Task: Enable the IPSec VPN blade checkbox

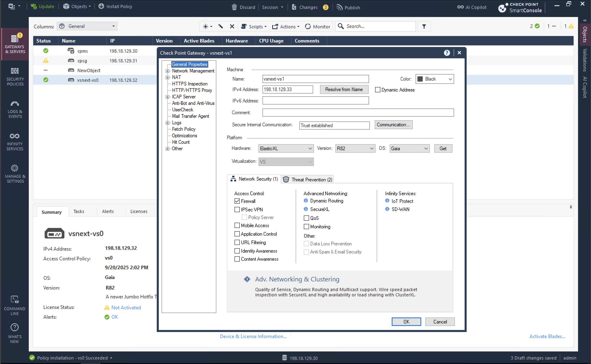Action: pos(237,210)
